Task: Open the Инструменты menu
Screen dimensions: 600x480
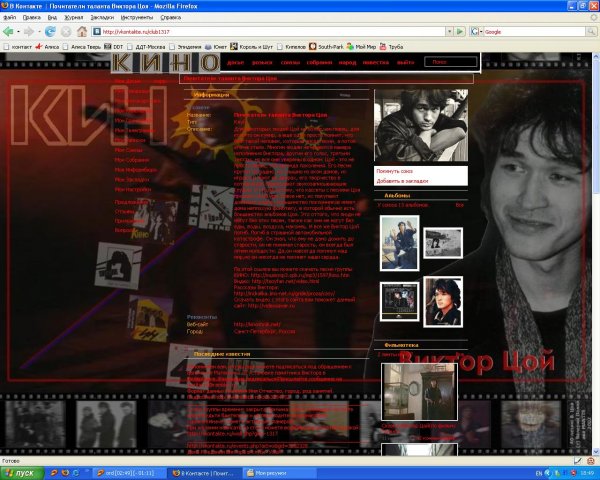Action: coord(137,18)
